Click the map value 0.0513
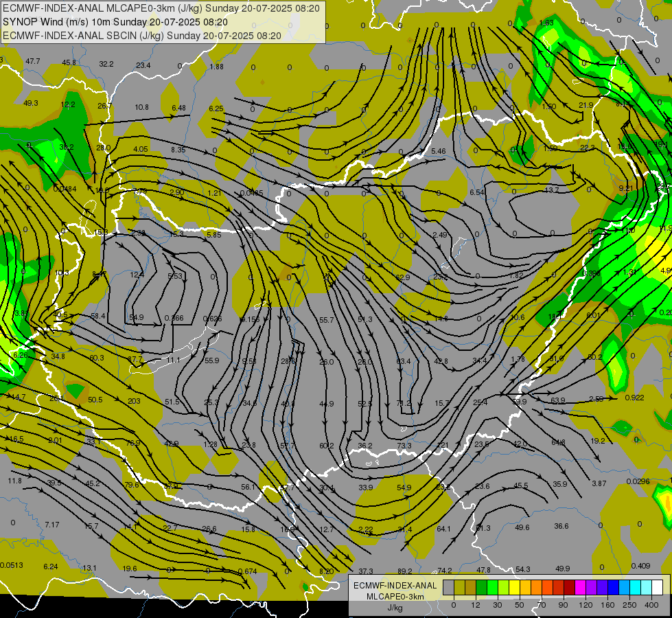The image size is (672, 618). [12, 565]
